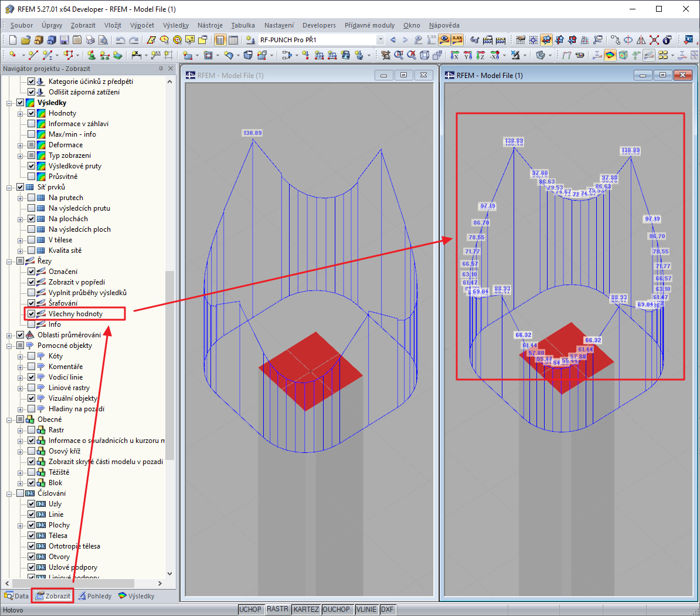Click the Save floppy disk icon
Screen dimensions: 700x616
pyautogui.click(x=64, y=40)
